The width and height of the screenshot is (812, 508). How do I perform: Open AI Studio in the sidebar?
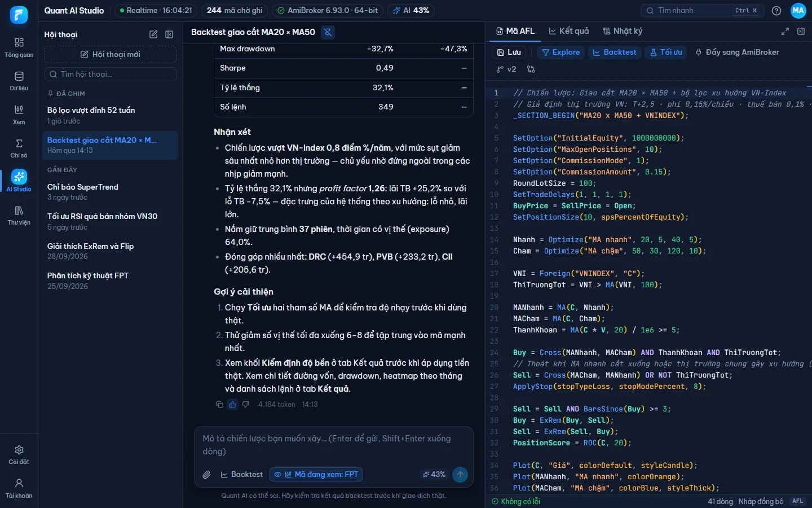[19, 182]
